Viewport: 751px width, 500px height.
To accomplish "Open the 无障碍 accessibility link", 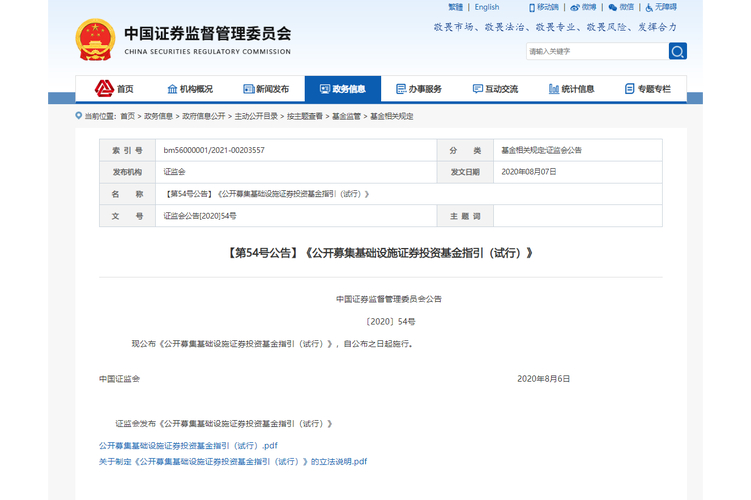I will pos(666,7).
